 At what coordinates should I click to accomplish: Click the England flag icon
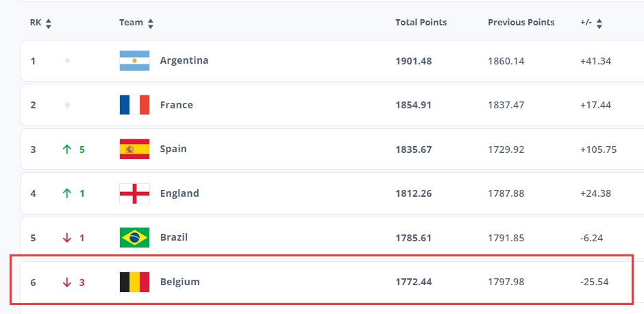click(x=134, y=193)
